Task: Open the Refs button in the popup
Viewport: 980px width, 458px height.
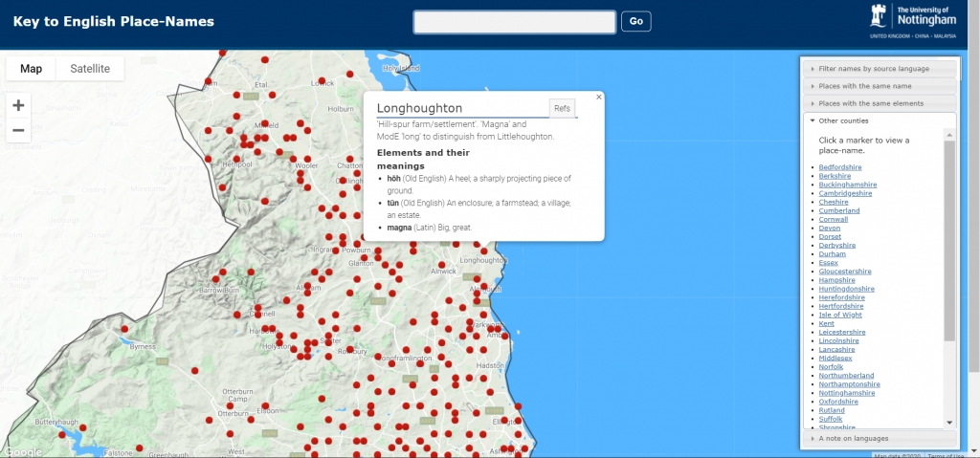Action: tap(562, 108)
